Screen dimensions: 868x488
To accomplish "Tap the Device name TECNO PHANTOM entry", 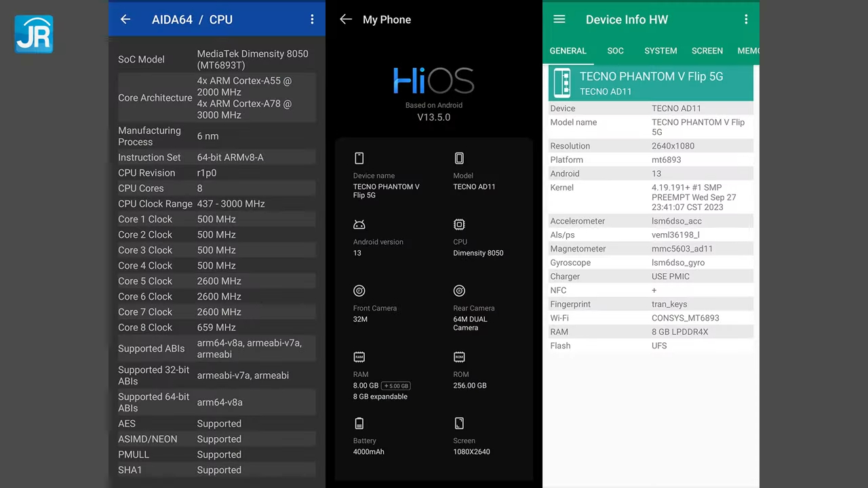I will click(x=386, y=190).
